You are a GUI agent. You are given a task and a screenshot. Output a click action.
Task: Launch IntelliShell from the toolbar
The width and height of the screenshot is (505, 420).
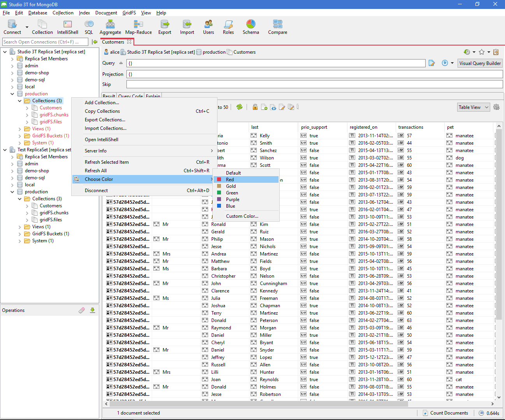pos(67,27)
